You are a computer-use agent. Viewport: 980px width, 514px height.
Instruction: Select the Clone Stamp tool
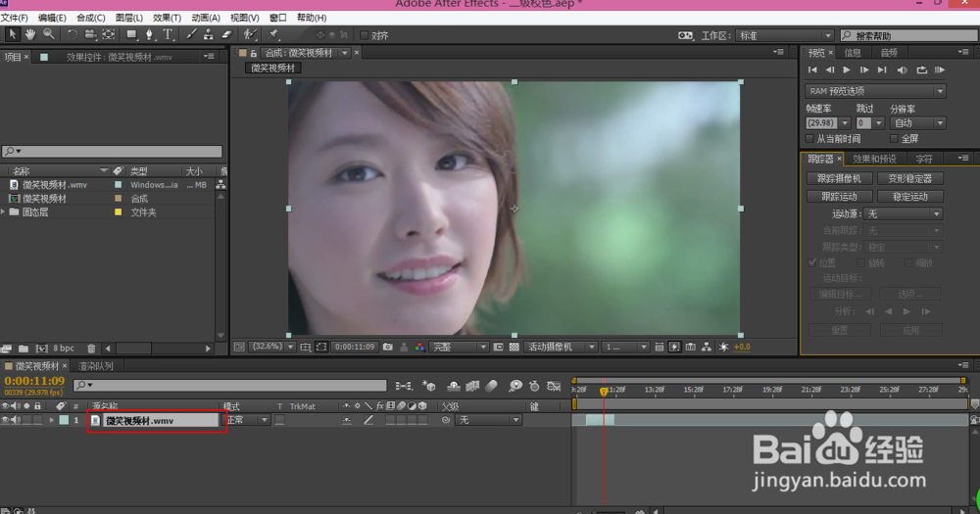(209, 34)
